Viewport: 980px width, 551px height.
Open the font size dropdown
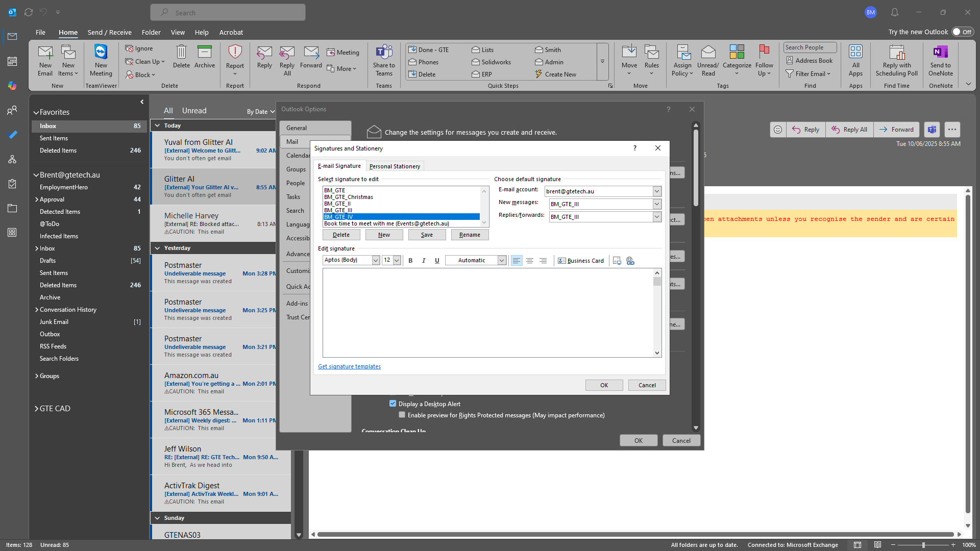pos(397,260)
